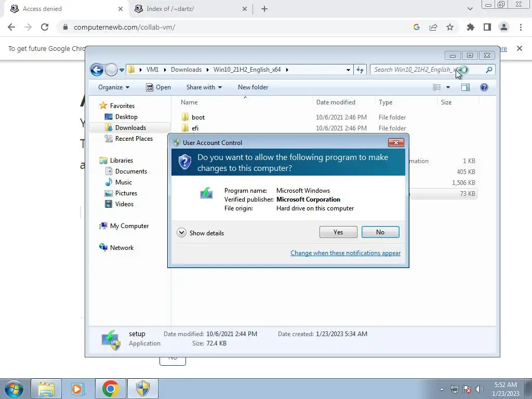Image resolution: width=532 pixels, height=399 pixels.
Task: Click the Chrome address bar URL
Action: [124, 27]
